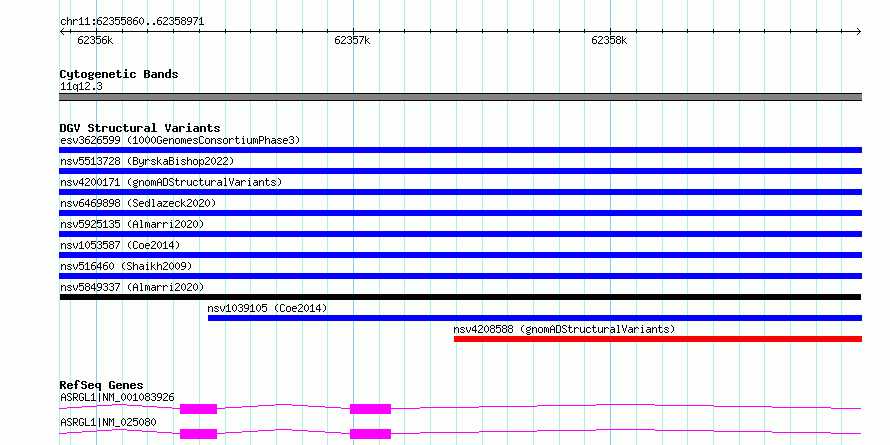Viewport: 890px width, 445px height.
Task: Click the first exon of ASRGL1|NM_001083926
Action: tap(199, 409)
